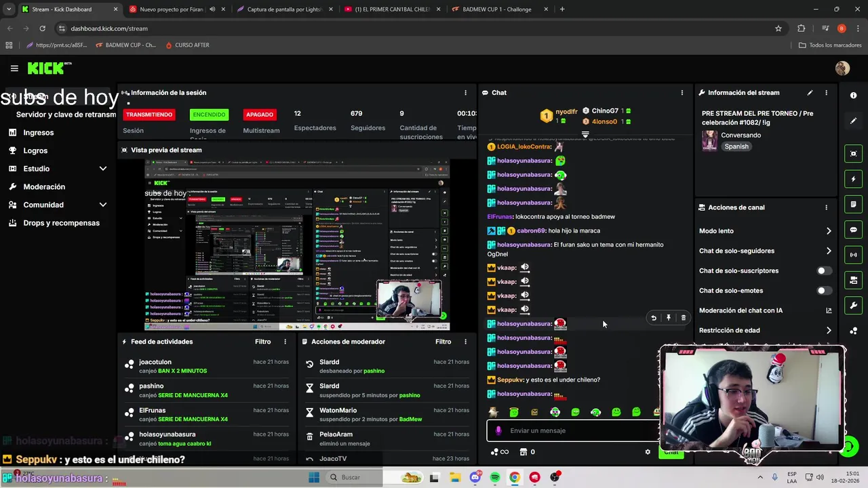This screenshot has height=488, width=868.
Task: Reload the dashboard page
Action: (42, 28)
